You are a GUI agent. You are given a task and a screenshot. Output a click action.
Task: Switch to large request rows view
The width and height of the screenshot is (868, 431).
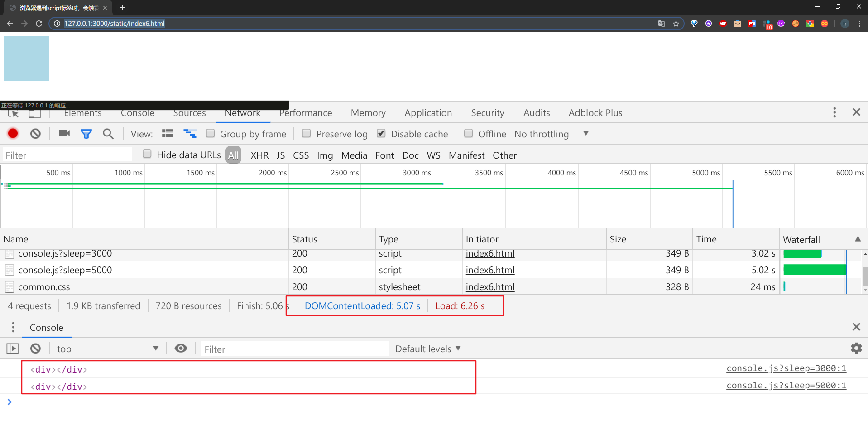pyautogui.click(x=168, y=133)
